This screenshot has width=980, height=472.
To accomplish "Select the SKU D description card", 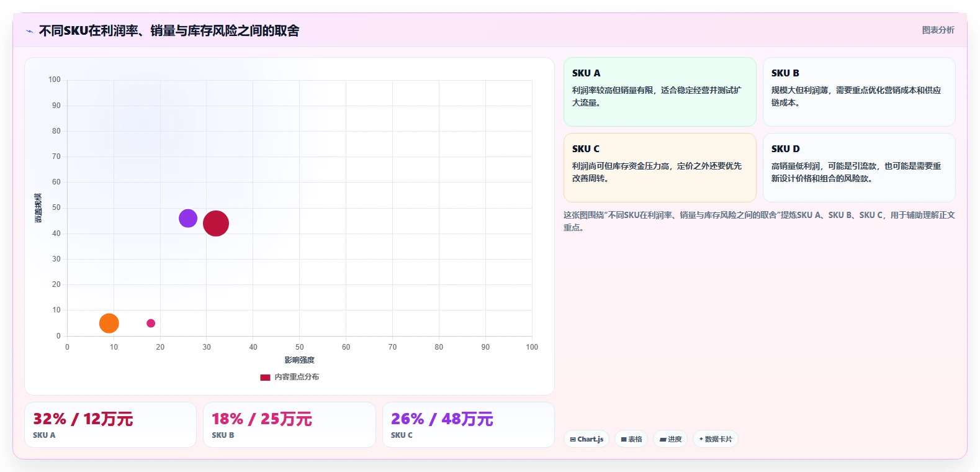I will 859,168.
